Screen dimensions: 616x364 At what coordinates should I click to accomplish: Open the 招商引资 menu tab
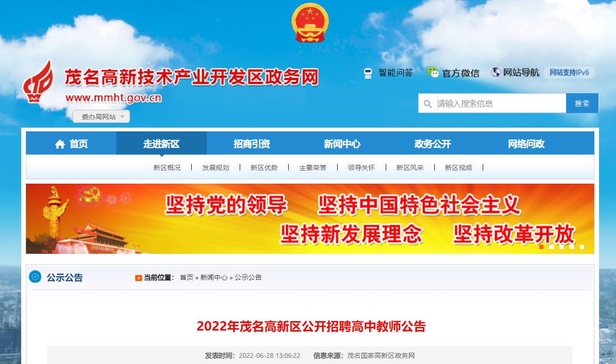coord(251,144)
